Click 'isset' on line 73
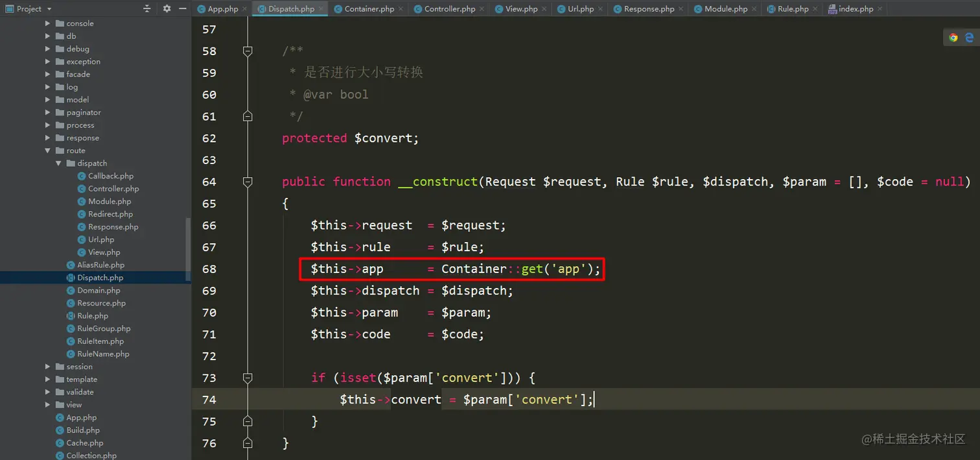This screenshot has height=460, width=980. click(x=358, y=378)
